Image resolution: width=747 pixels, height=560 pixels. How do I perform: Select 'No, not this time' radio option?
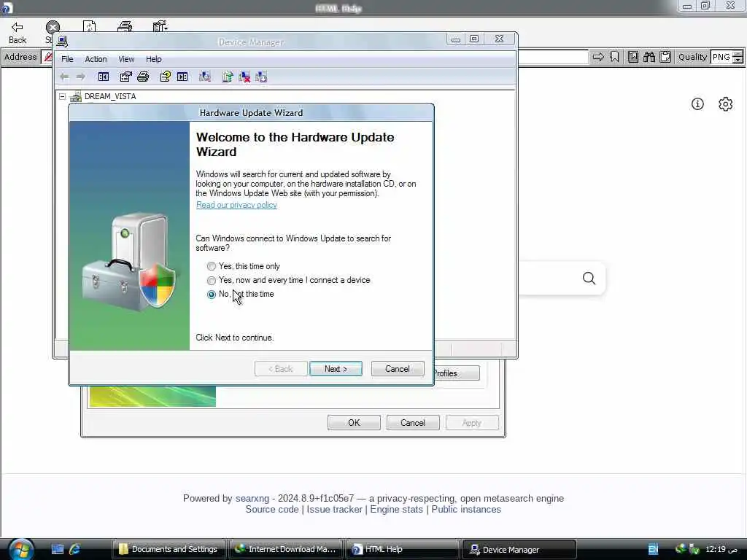point(212,295)
